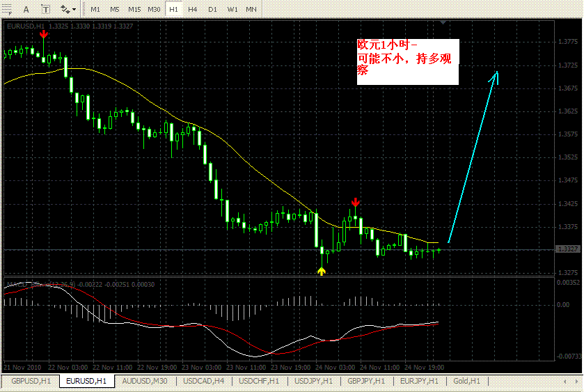584x392 pixels.
Task: Select the Fibonacci retracement tool
Action: click(x=7, y=9)
